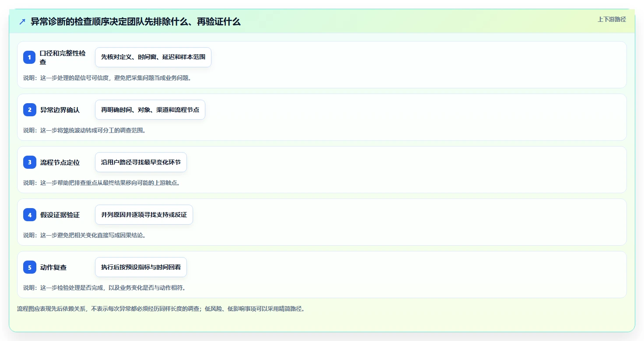Click the note about 可分工的调查范围
The width and height of the screenshot is (644, 341).
[x=84, y=130]
